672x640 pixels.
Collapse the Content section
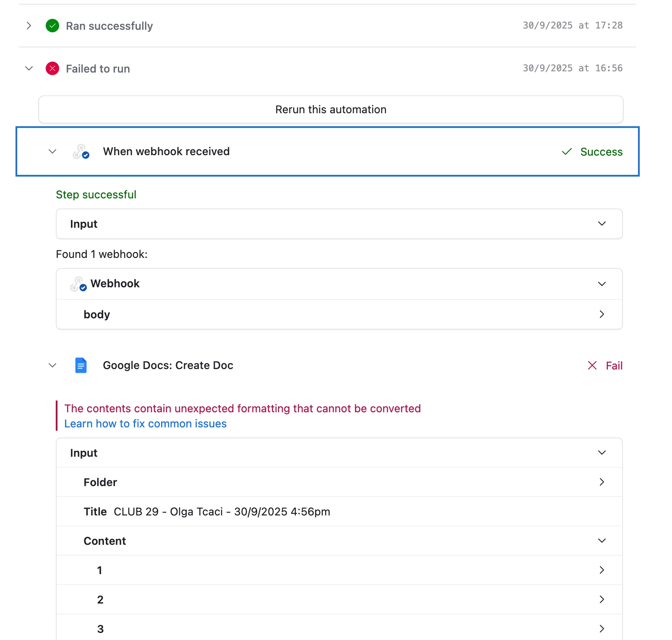click(602, 541)
